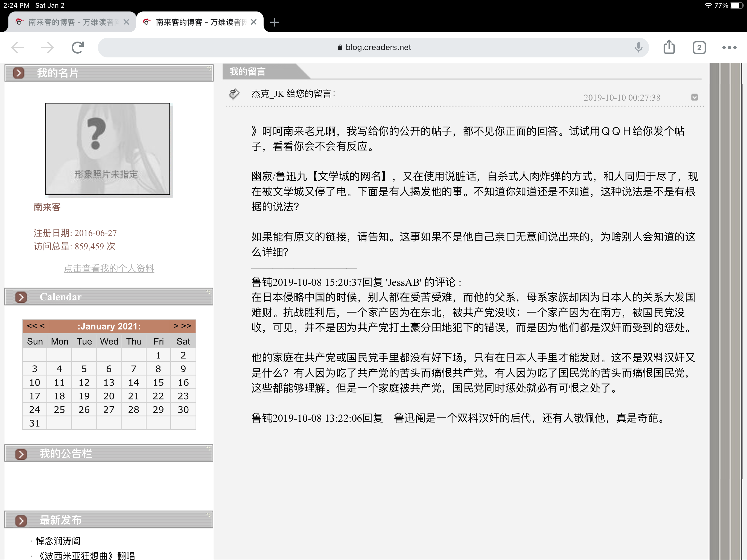The image size is (747, 560).
Task: Go to previous year with << calendar arrow
Action: [32, 326]
